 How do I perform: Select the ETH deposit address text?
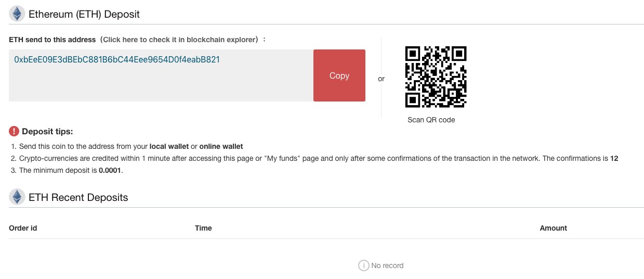pyautogui.click(x=117, y=60)
